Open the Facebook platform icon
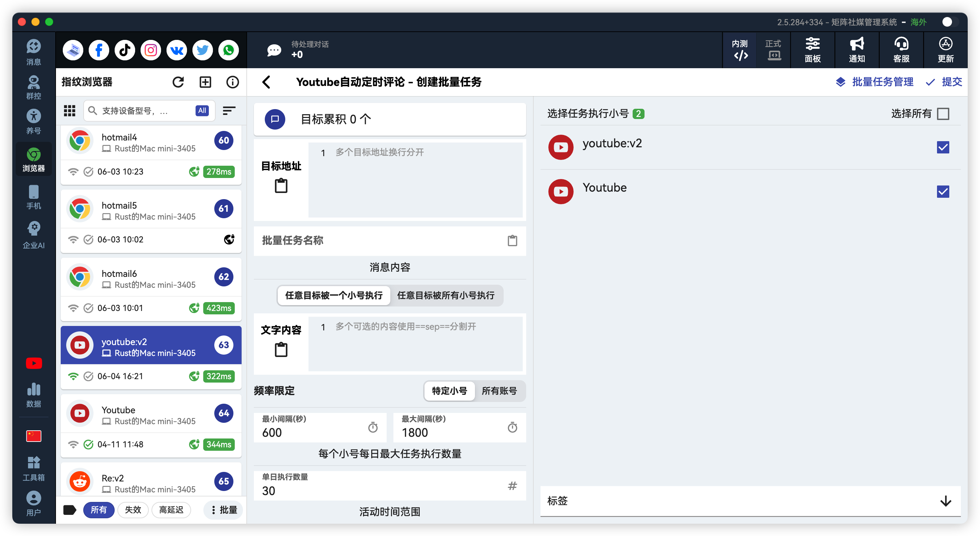Image resolution: width=980 pixels, height=536 pixels. [x=99, y=50]
